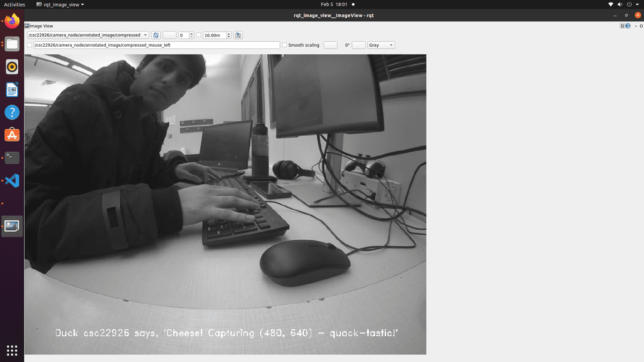Open plugin help question mark icon

coord(627,26)
